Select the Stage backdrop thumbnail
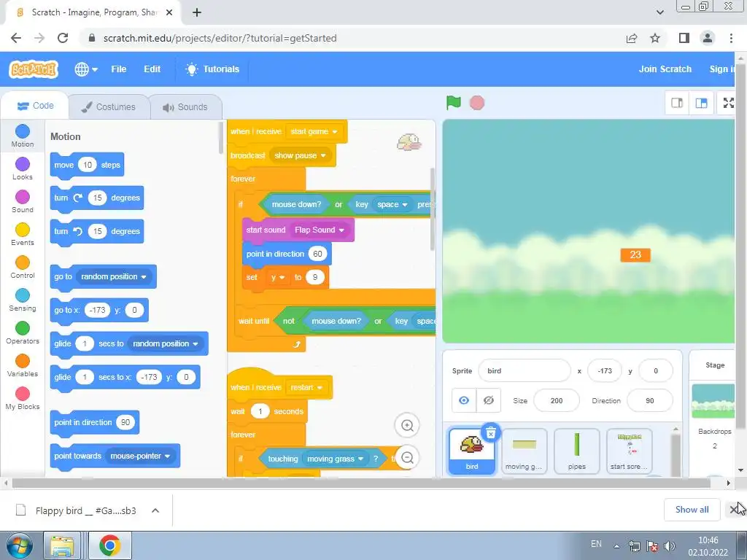This screenshot has width=747, height=560. (x=713, y=401)
